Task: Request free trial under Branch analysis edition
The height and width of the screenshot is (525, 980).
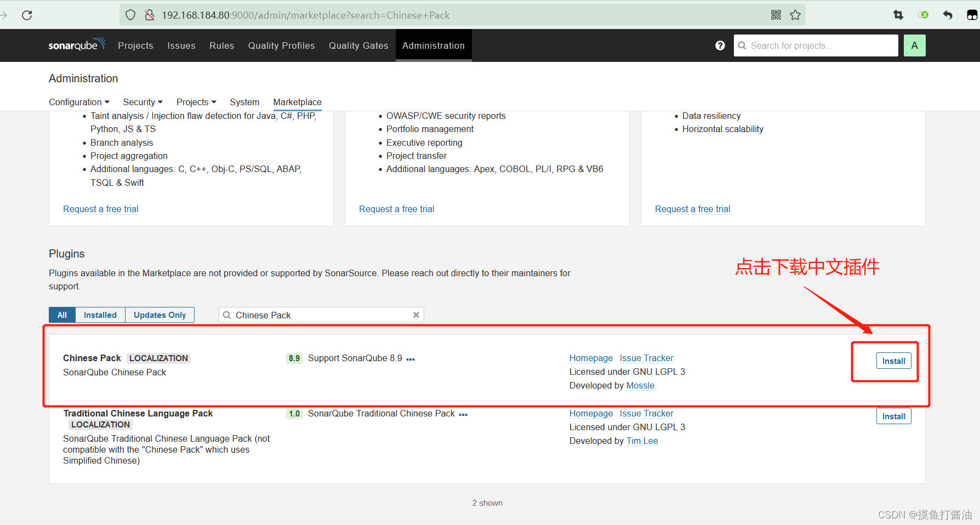Action: pyautogui.click(x=100, y=209)
